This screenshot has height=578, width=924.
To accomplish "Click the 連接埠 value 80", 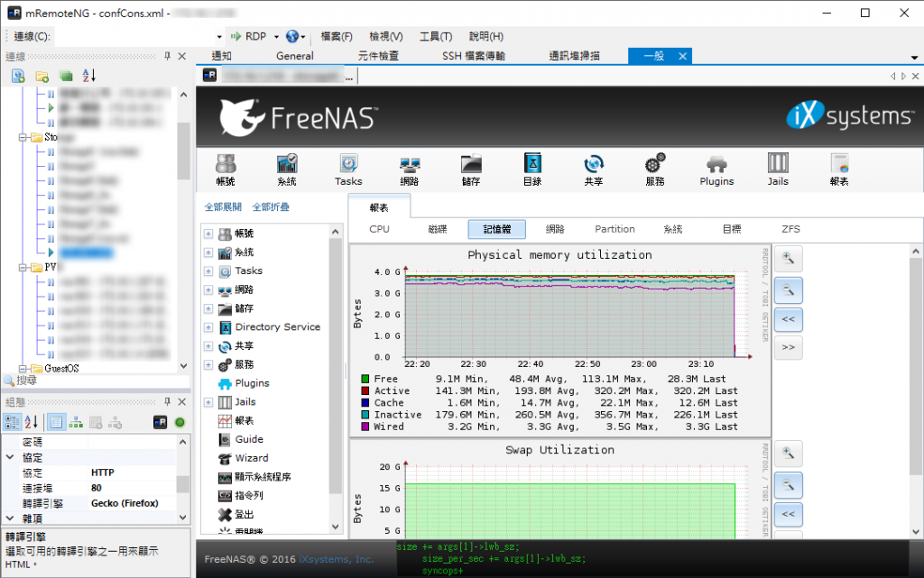I will pos(133,488).
